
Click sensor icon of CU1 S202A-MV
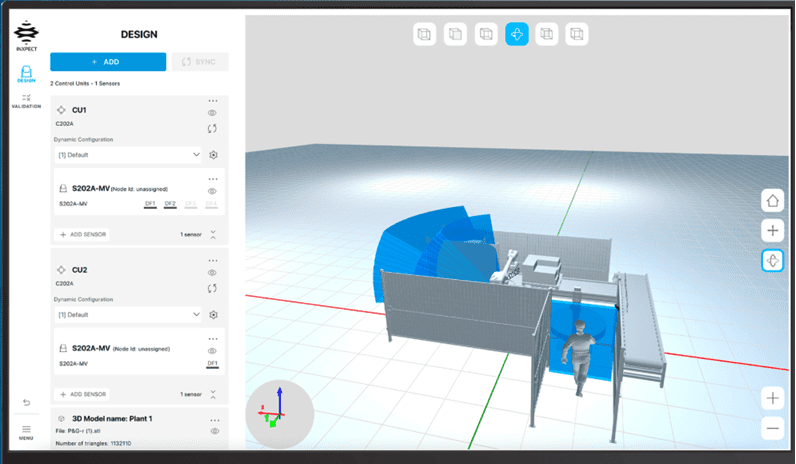tap(63, 188)
